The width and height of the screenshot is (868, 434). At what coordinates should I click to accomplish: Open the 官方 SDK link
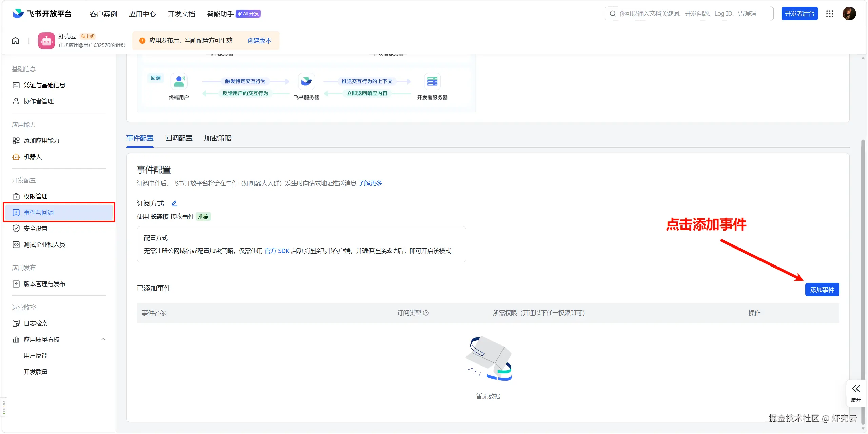click(x=277, y=251)
